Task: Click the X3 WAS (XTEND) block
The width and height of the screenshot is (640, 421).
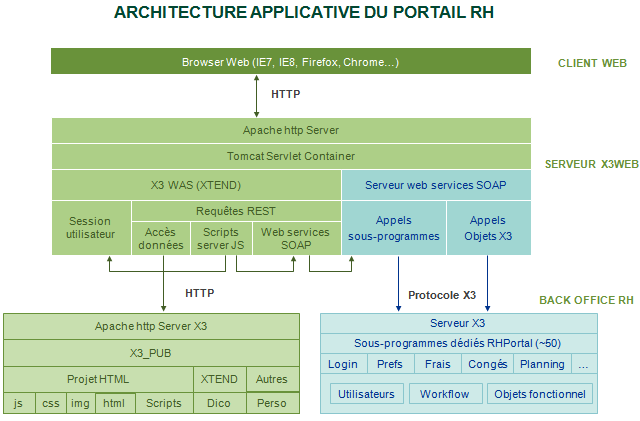Action: click(196, 185)
